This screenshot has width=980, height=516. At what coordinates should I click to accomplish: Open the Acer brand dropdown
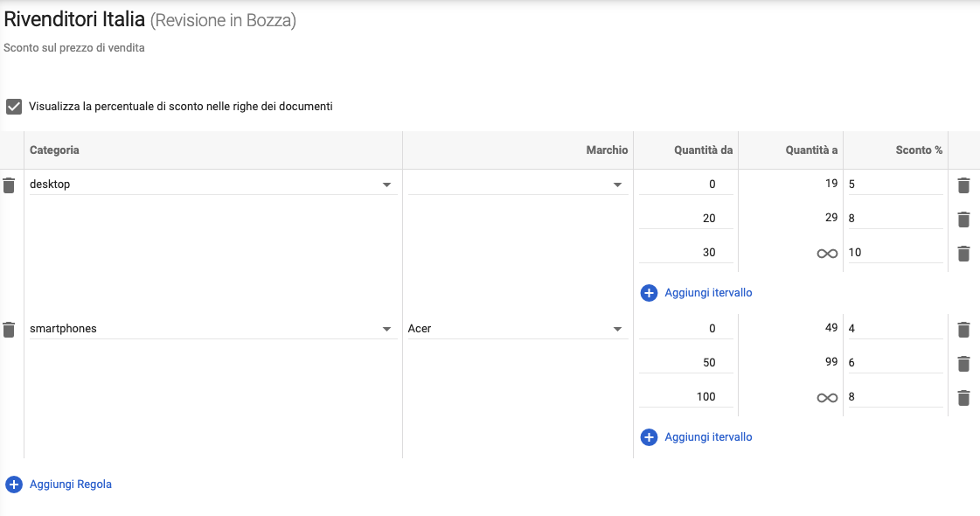point(616,329)
